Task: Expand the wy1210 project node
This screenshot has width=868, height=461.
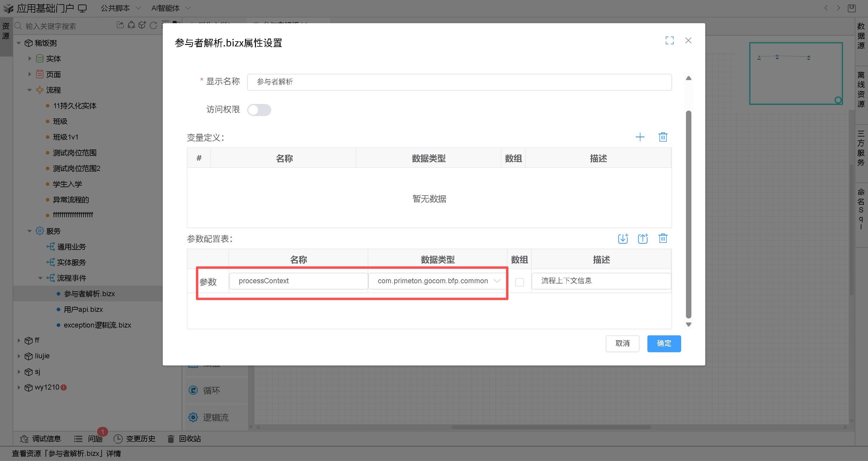Action: [19, 387]
